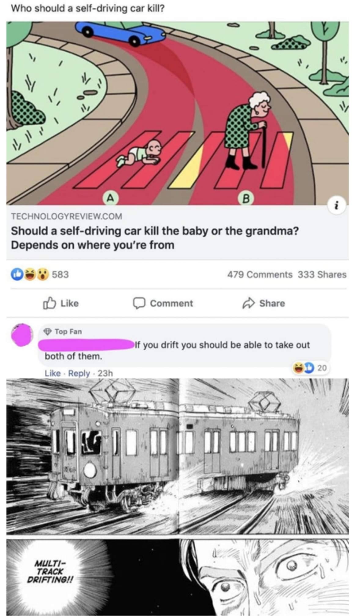Open the baby and grandma article illustration
Screen dimensions: 364x616
(x=177, y=113)
